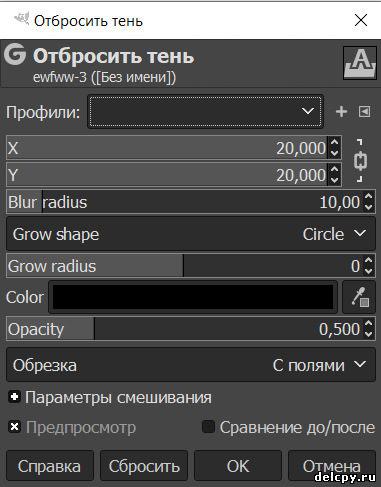Enable the Сравнение до/после checkbox
The width and height of the screenshot is (381, 487).
(208, 427)
